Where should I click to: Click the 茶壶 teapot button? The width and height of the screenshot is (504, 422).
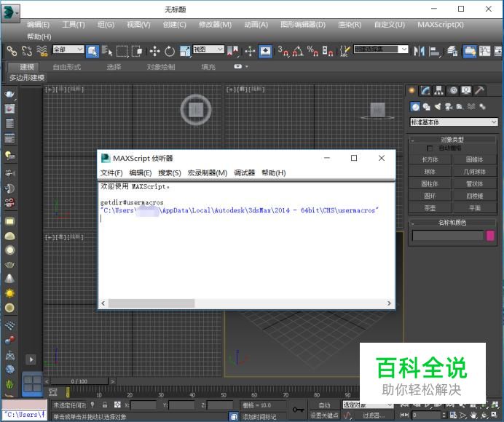(x=430, y=208)
